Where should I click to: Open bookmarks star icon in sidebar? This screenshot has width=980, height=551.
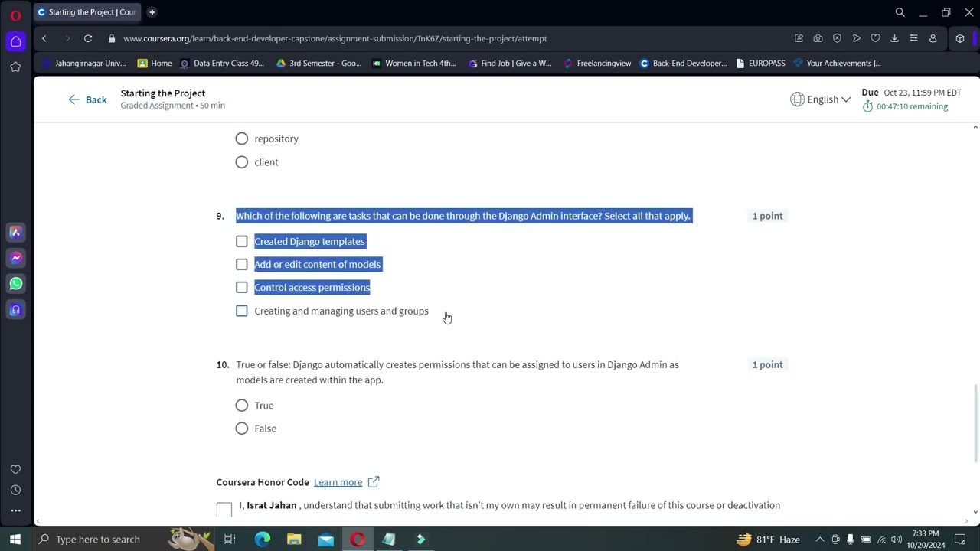tap(15, 67)
